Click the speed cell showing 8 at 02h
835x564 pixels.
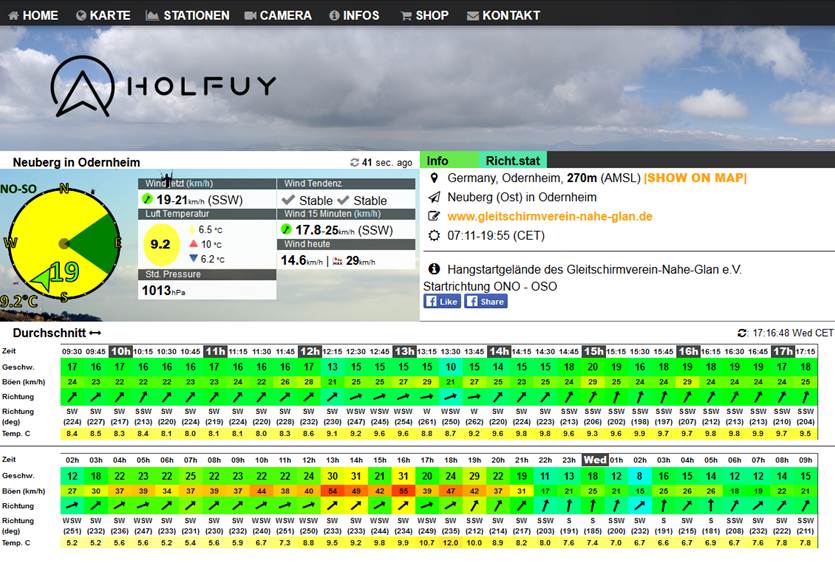coord(640,476)
